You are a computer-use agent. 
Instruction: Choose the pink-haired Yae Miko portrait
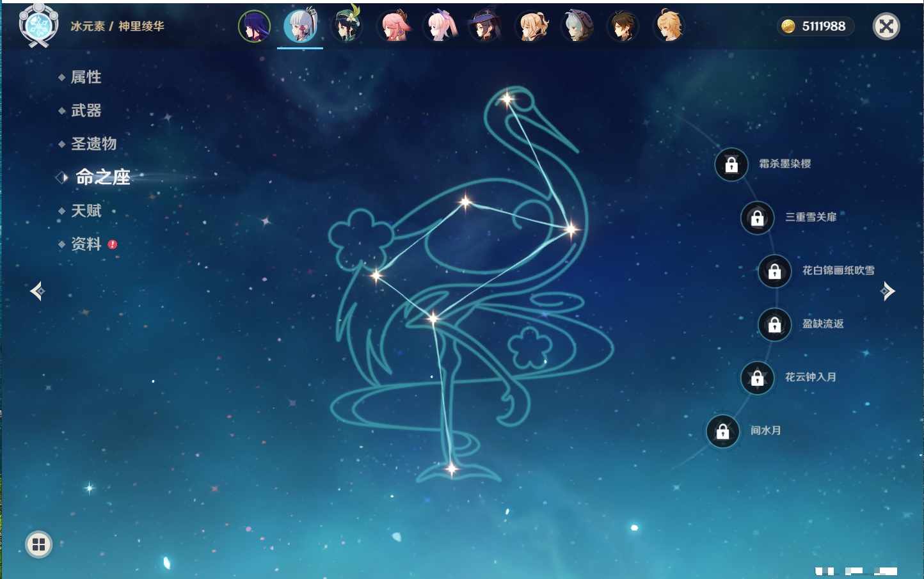coord(394,26)
